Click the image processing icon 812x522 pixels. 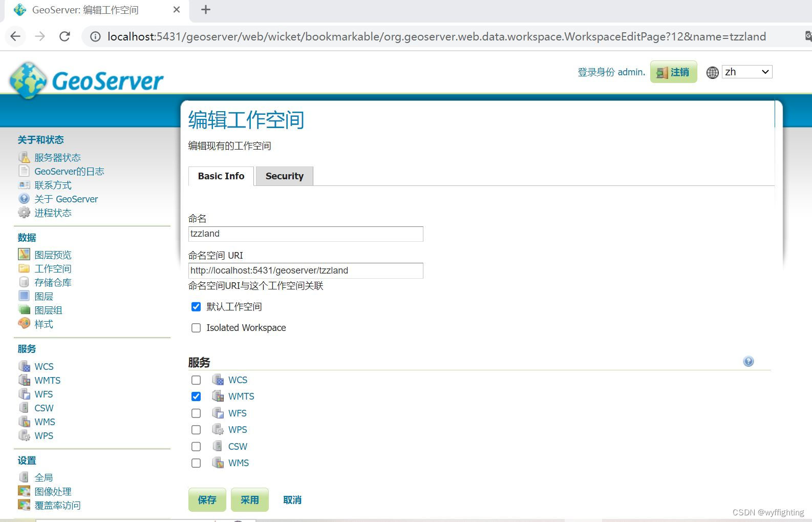(24, 491)
